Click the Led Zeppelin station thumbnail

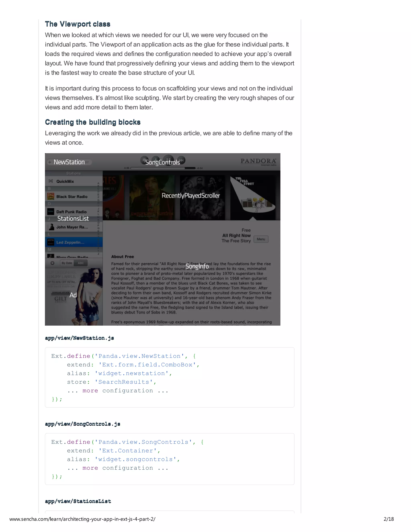51,242
